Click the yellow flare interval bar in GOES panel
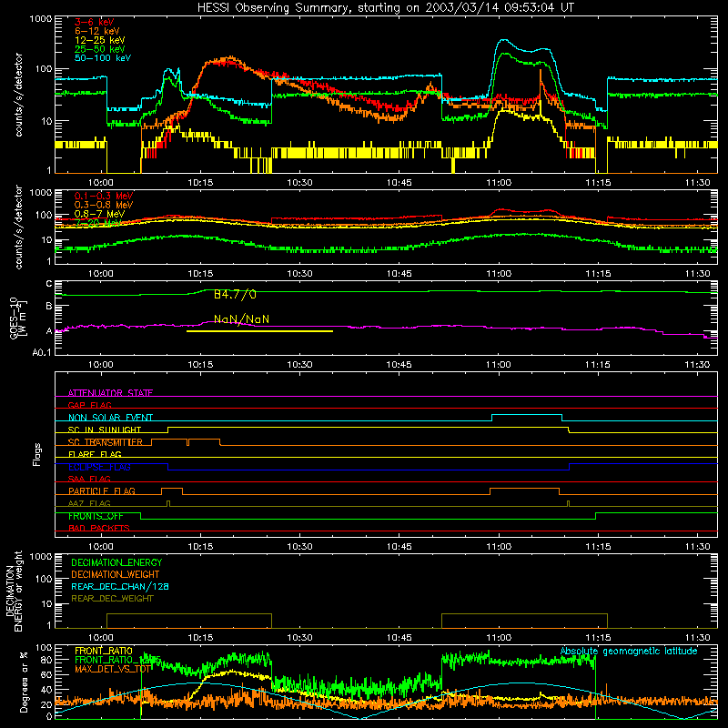 tap(259, 331)
